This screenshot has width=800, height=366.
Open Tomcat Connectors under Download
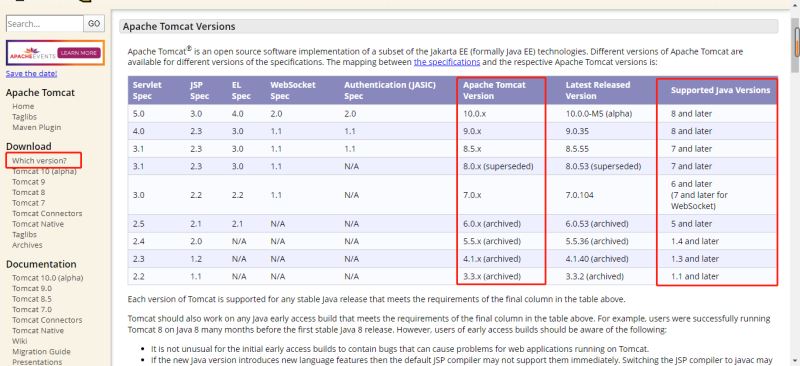point(47,213)
